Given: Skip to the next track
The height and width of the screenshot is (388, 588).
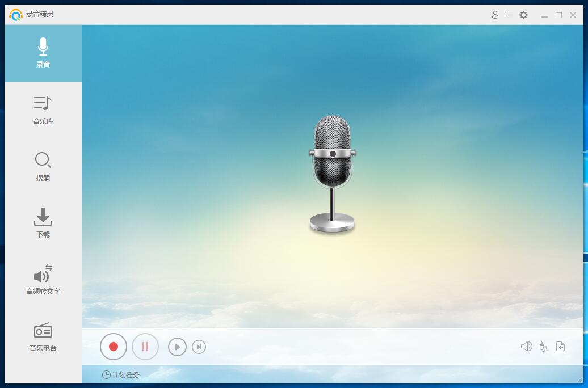Looking at the screenshot, I should click(x=199, y=347).
